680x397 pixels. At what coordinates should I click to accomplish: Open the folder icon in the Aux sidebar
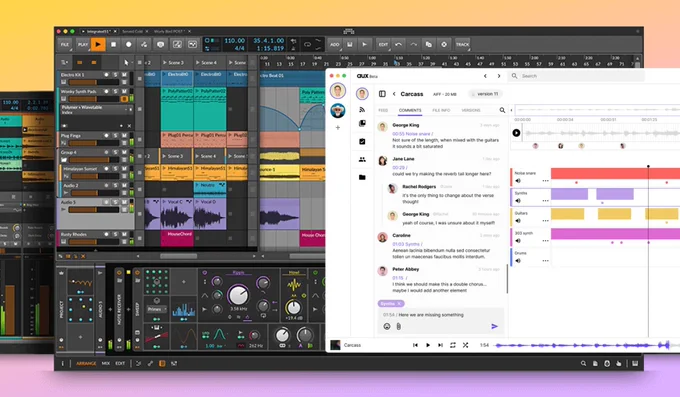362,177
